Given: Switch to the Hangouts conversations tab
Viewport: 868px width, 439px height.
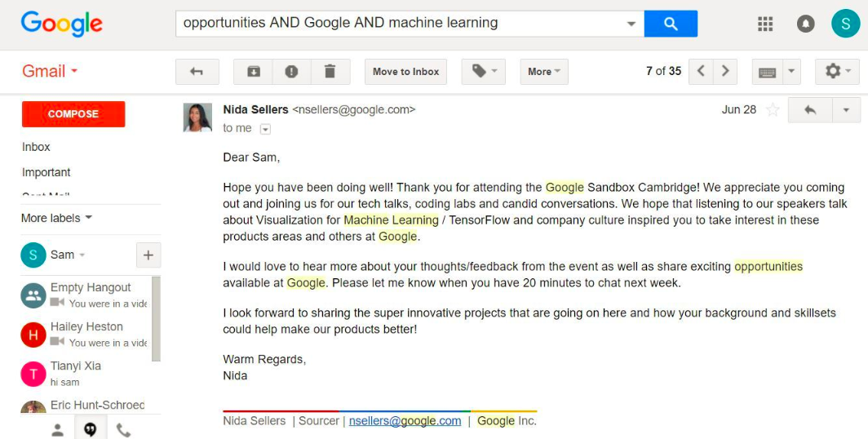Looking at the screenshot, I should 91,429.
